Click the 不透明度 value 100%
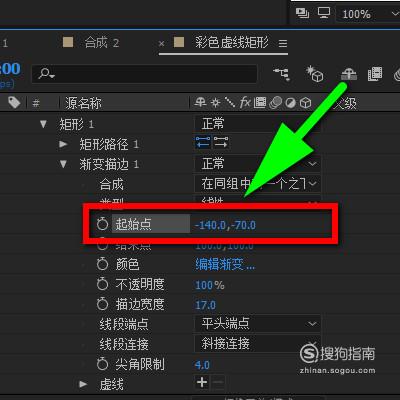Viewport: 400px width, 400px height. tap(210, 285)
